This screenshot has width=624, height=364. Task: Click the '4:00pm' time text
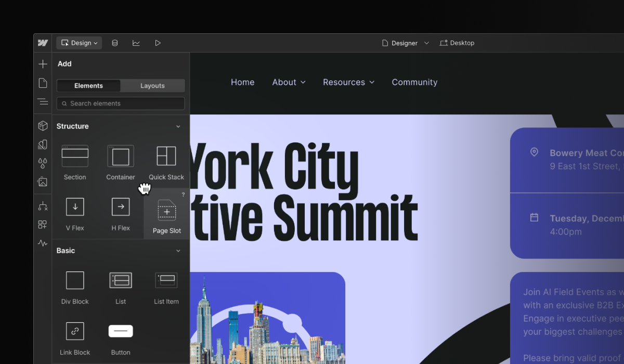click(x=566, y=231)
